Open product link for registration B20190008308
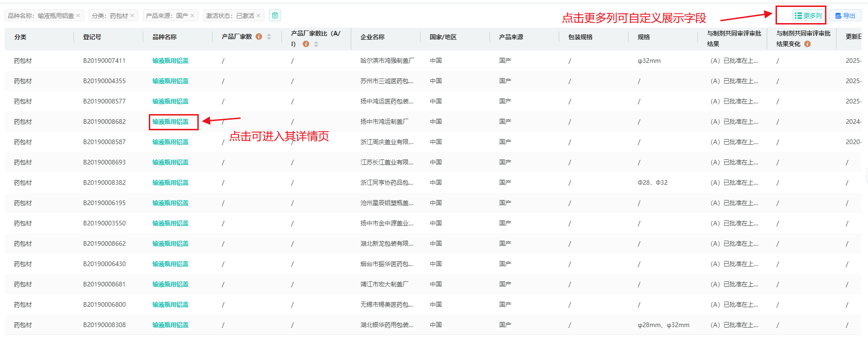 click(x=171, y=325)
